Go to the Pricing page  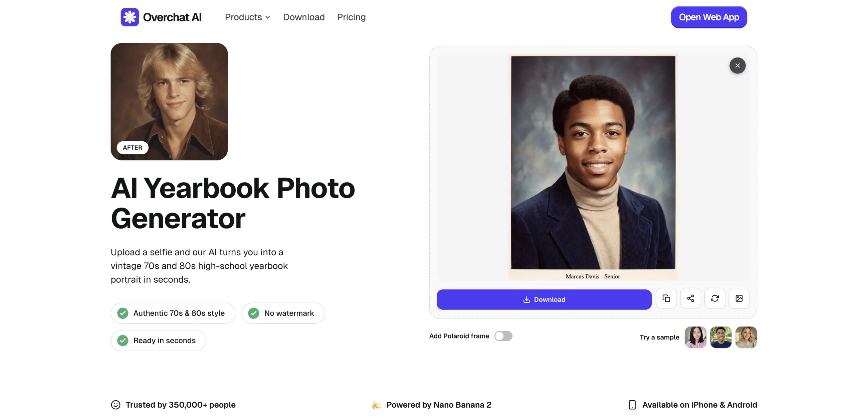351,17
